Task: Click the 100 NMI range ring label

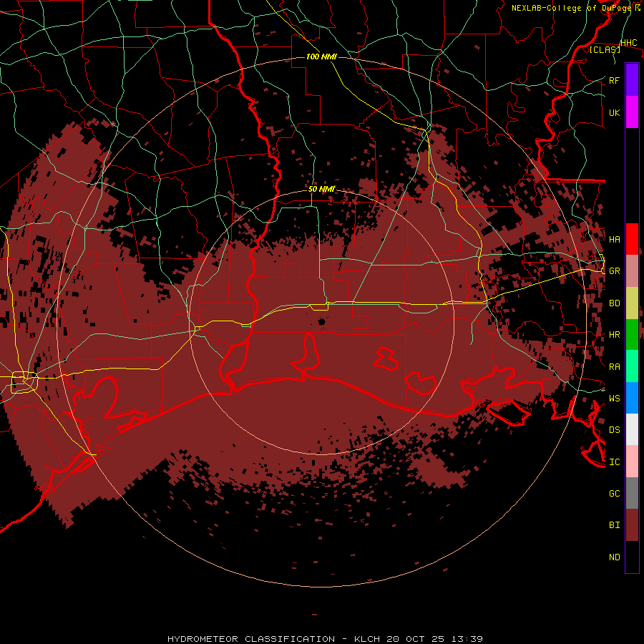Action: point(321,57)
